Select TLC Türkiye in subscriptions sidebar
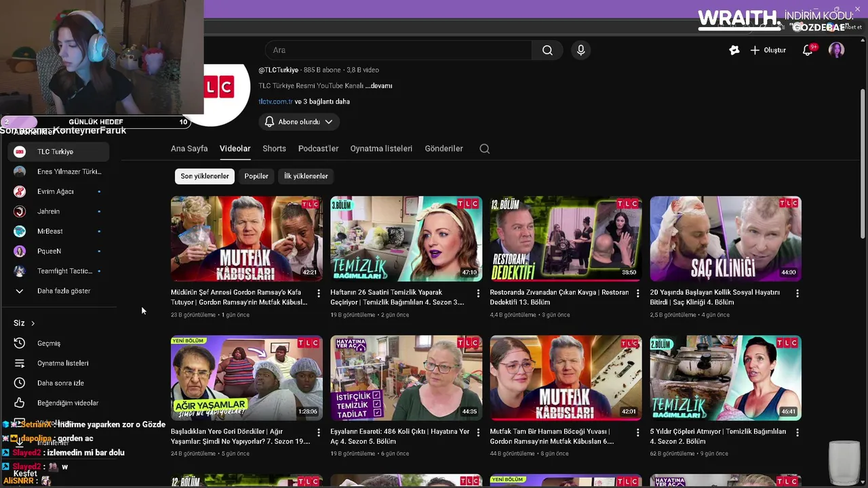 tap(58, 152)
